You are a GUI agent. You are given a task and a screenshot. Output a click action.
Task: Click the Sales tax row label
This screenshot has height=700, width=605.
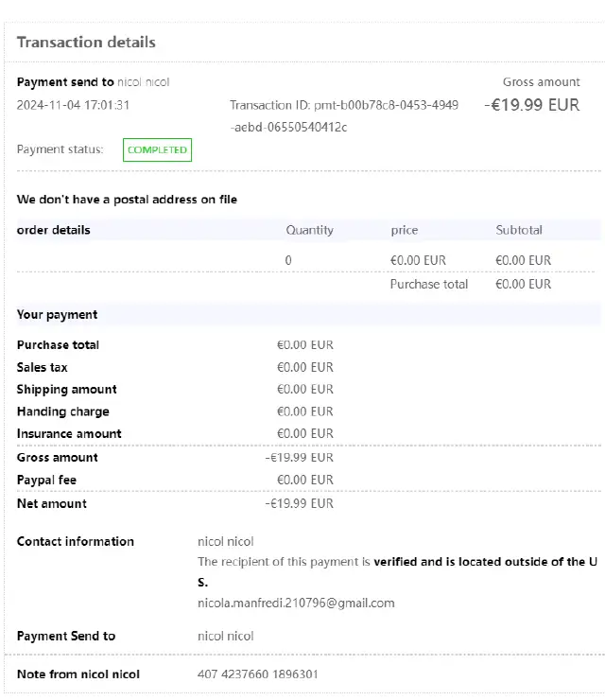click(43, 367)
